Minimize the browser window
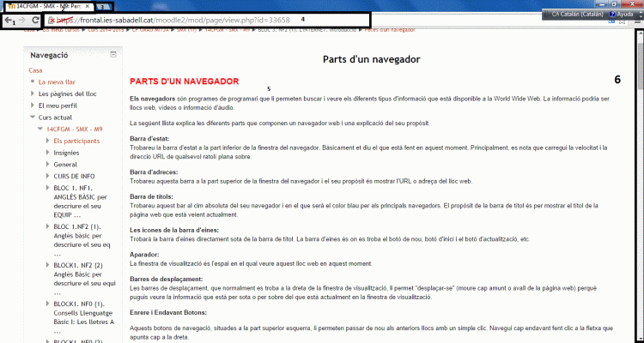Screen dimensions: 644x343 [x=602, y=3]
